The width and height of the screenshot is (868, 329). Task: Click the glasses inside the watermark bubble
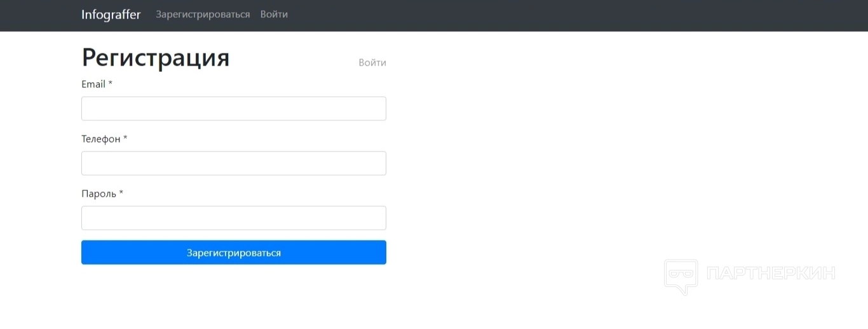pyautogui.click(x=681, y=273)
